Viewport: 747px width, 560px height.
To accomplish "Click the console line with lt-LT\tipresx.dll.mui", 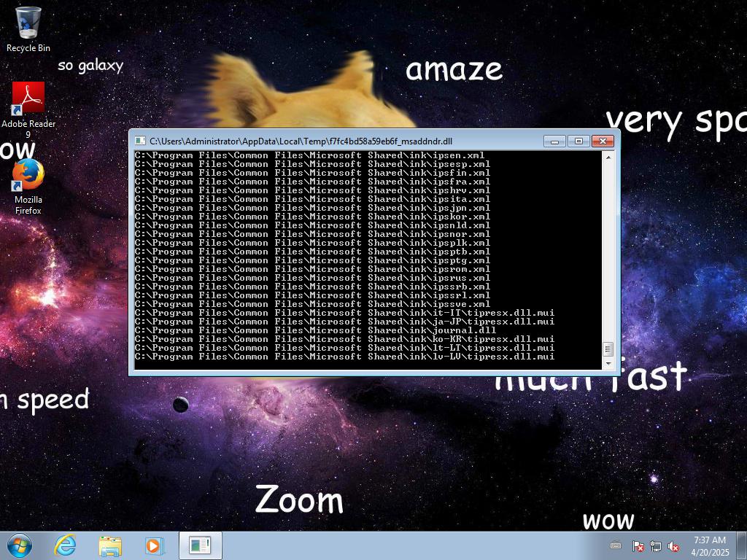I will coord(345,348).
